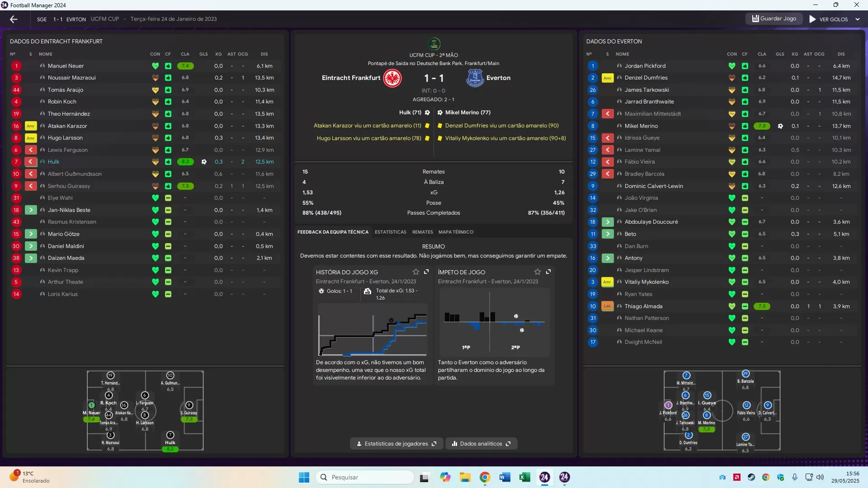Select FEEDBACK DA EQUIPA TÉCNICA tab
868x488 pixels.
(x=333, y=232)
